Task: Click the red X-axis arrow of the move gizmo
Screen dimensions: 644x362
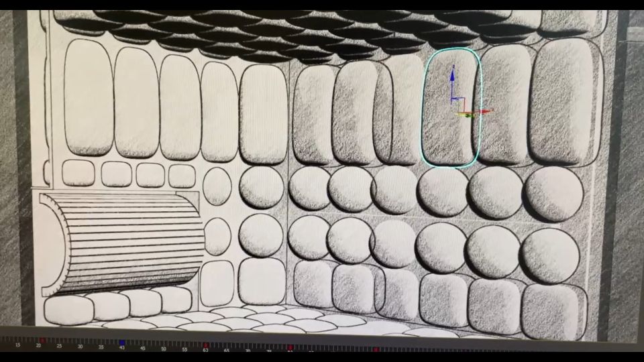Action: [484, 111]
